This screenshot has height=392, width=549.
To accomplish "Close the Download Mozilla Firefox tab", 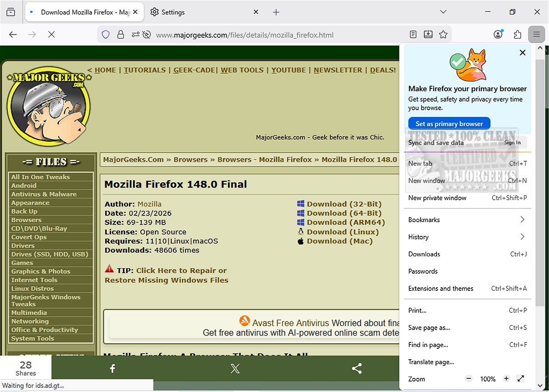I will click(x=135, y=12).
